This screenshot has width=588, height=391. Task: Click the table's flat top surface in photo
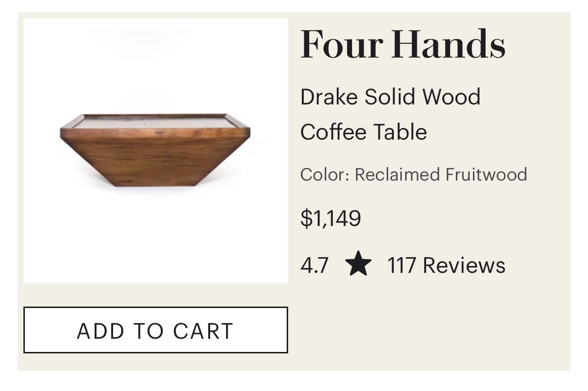pos(155,122)
